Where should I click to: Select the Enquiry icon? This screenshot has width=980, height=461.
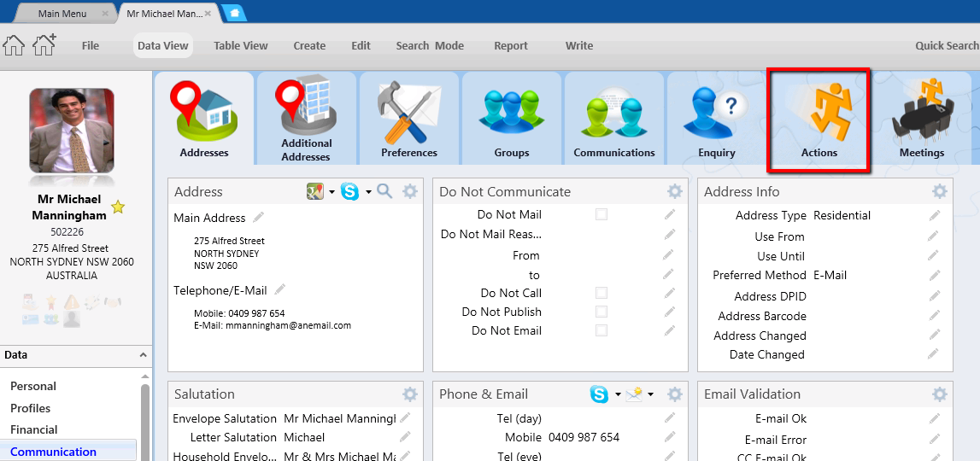(716, 120)
